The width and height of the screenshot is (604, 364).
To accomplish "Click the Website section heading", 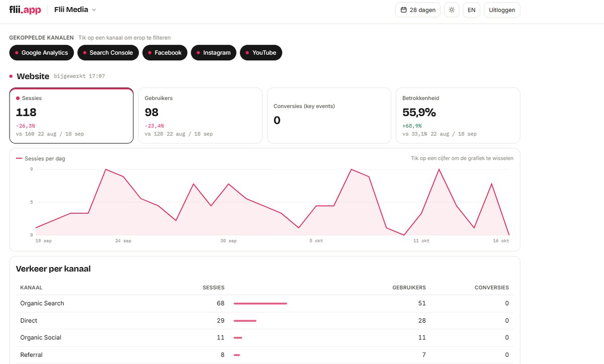I will pyautogui.click(x=33, y=76).
